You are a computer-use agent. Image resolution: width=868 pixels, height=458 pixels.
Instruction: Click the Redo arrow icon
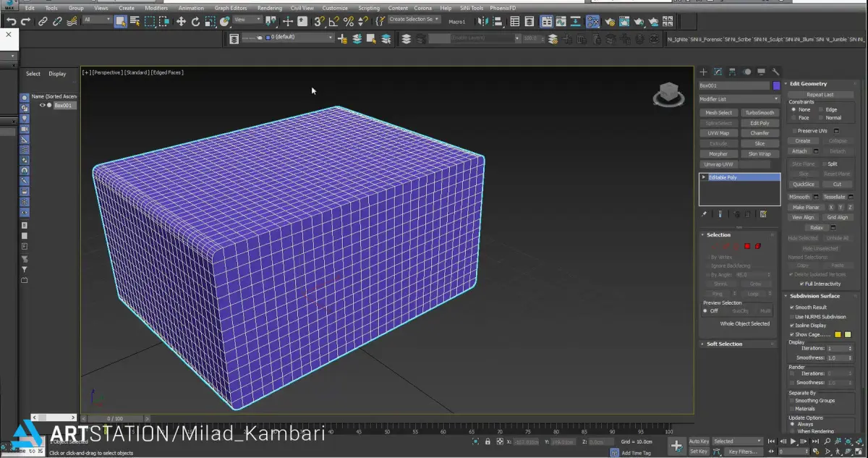(26, 22)
